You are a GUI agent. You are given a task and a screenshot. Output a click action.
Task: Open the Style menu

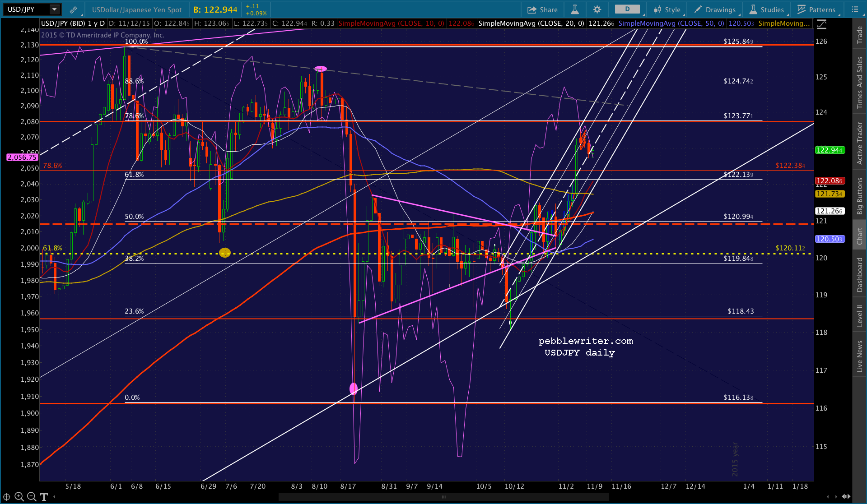667,9
